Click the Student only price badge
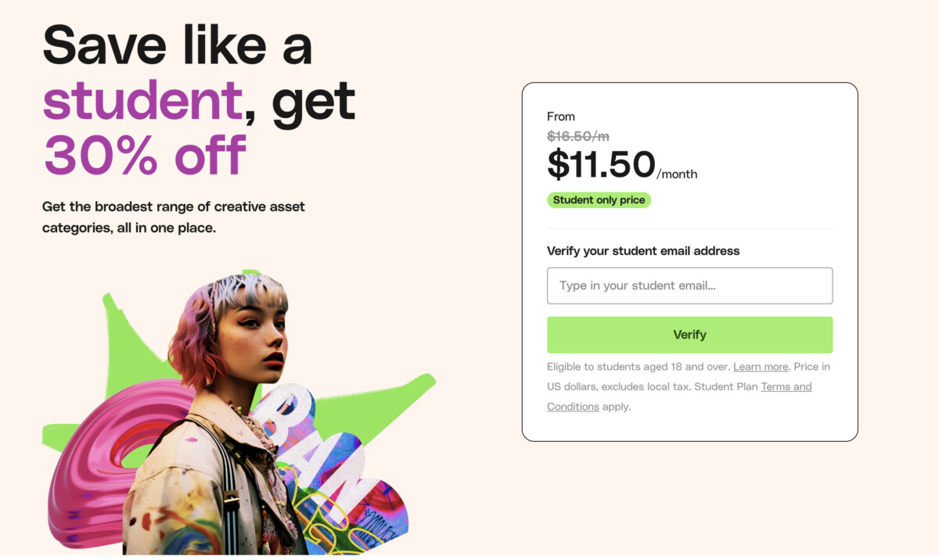The width and height of the screenshot is (939, 560). 599,200
